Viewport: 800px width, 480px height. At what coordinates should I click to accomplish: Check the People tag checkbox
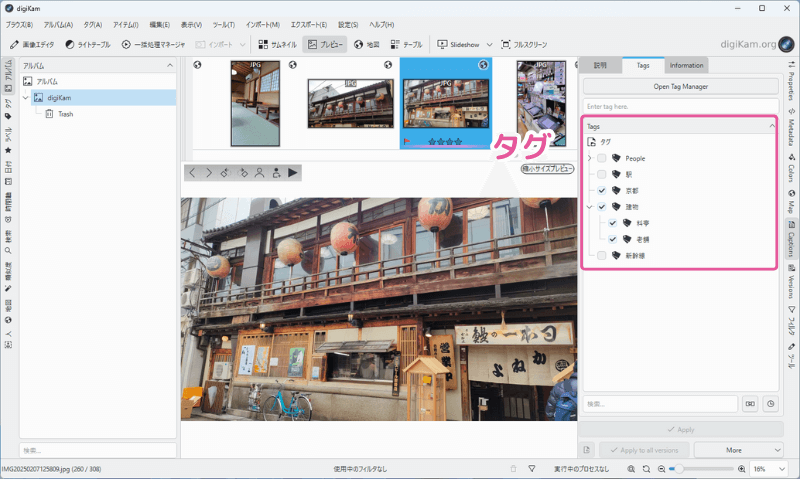click(601, 158)
